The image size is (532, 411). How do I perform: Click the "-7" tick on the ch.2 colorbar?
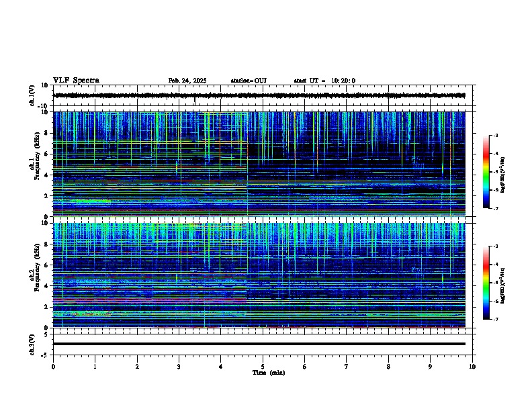tap(496, 320)
